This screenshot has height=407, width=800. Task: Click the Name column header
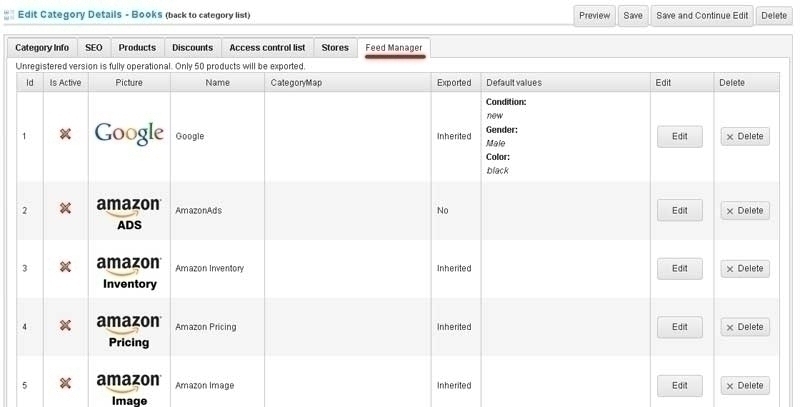(x=217, y=82)
